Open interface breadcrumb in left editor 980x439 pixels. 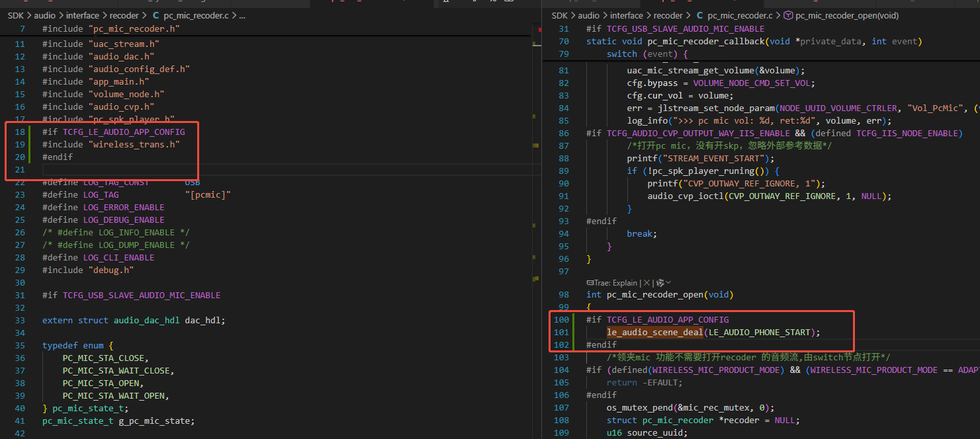point(82,15)
